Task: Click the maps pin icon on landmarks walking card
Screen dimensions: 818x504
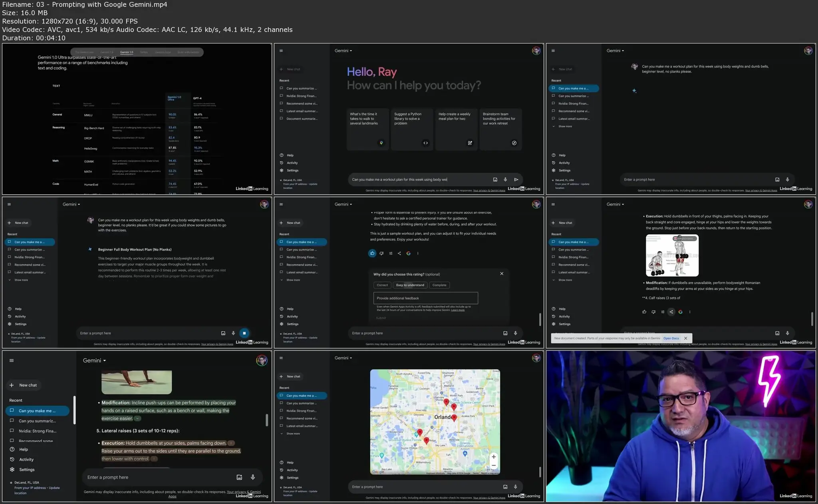Action: pos(381,143)
